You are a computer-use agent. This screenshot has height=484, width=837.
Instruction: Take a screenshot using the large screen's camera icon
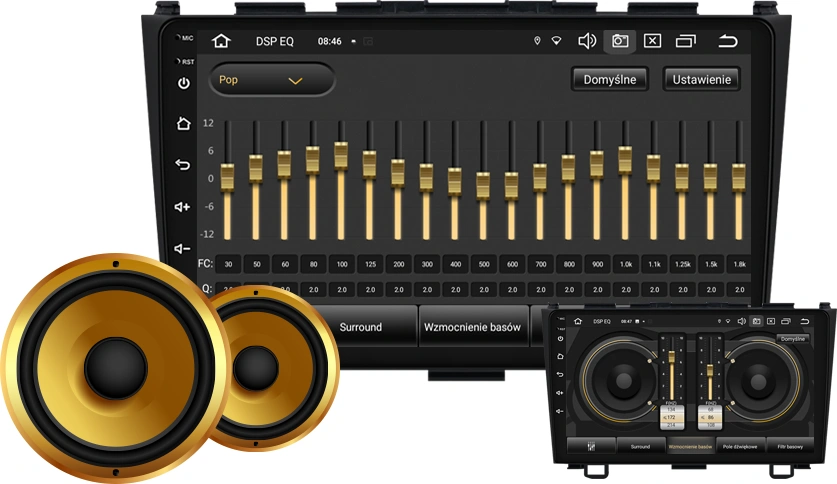pyautogui.click(x=620, y=42)
